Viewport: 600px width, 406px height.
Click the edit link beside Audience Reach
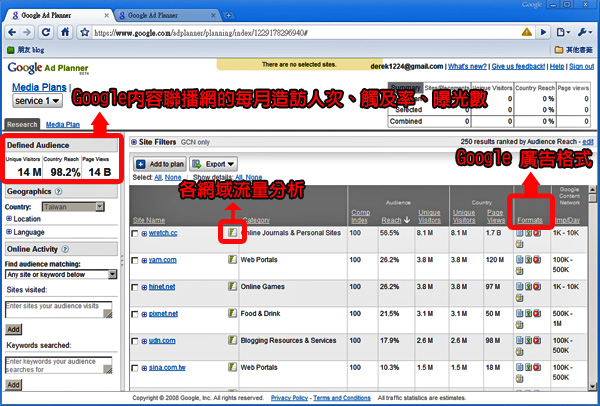[x=588, y=142]
